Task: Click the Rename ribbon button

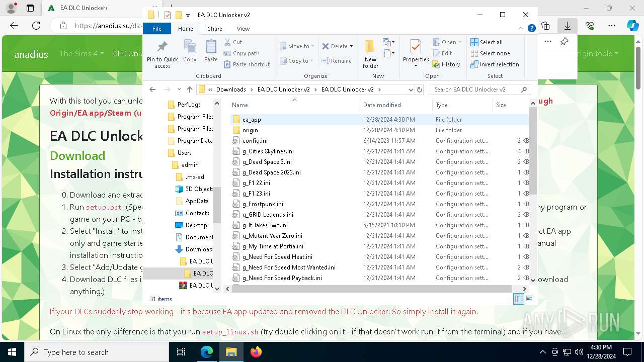Action: pyautogui.click(x=337, y=61)
